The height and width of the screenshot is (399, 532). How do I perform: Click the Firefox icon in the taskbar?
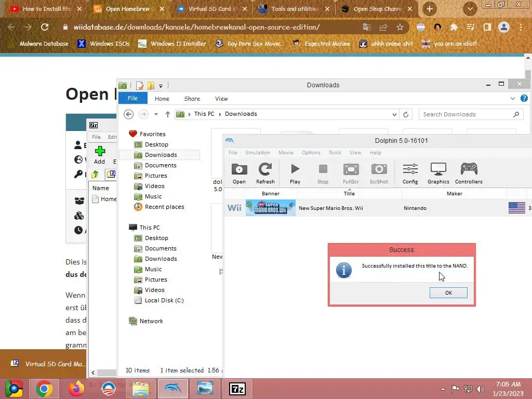(76, 389)
